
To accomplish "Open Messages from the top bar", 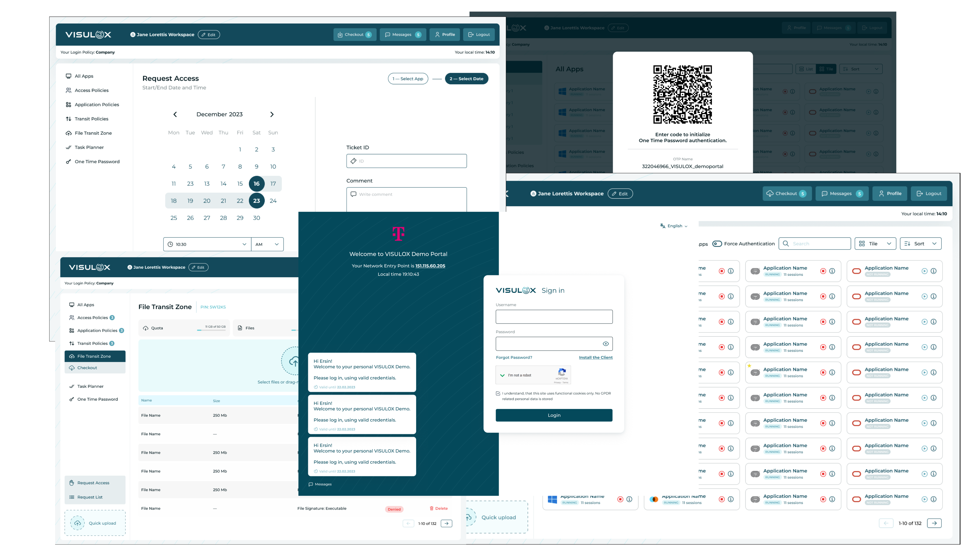I will click(403, 34).
